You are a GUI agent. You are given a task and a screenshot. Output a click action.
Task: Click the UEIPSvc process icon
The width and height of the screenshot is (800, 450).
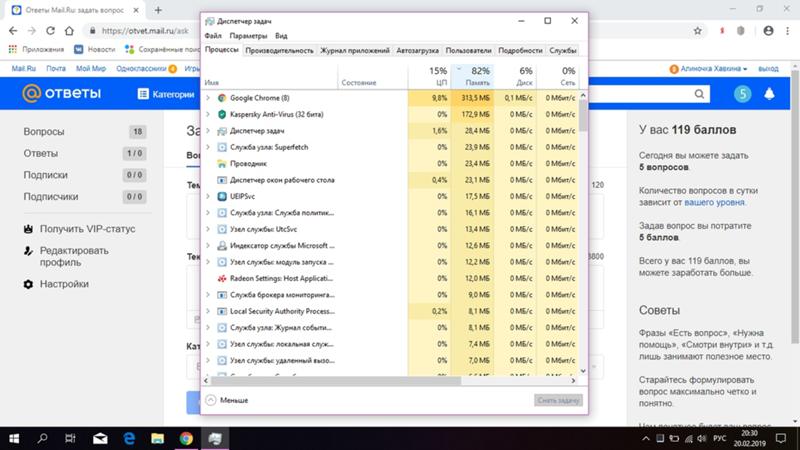(x=221, y=196)
